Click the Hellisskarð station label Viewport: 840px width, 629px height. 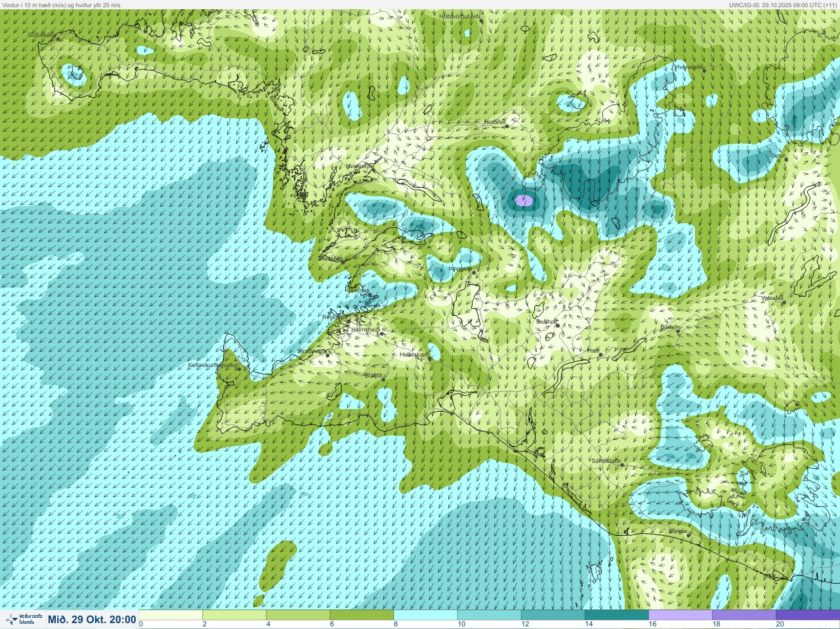(x=413, y=355)
